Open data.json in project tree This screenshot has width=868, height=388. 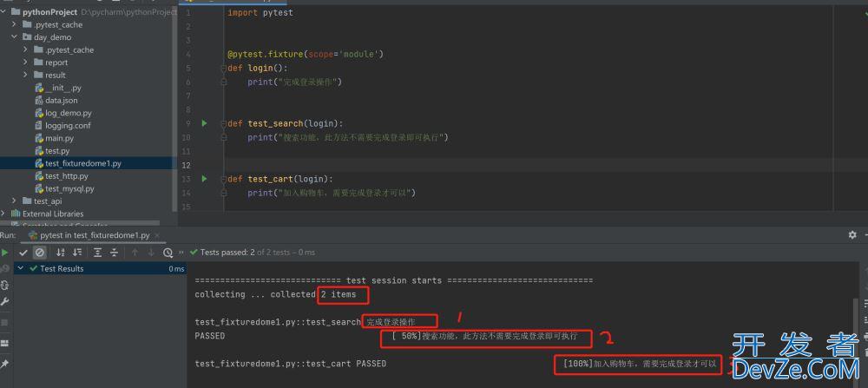[x=62, y=100]
